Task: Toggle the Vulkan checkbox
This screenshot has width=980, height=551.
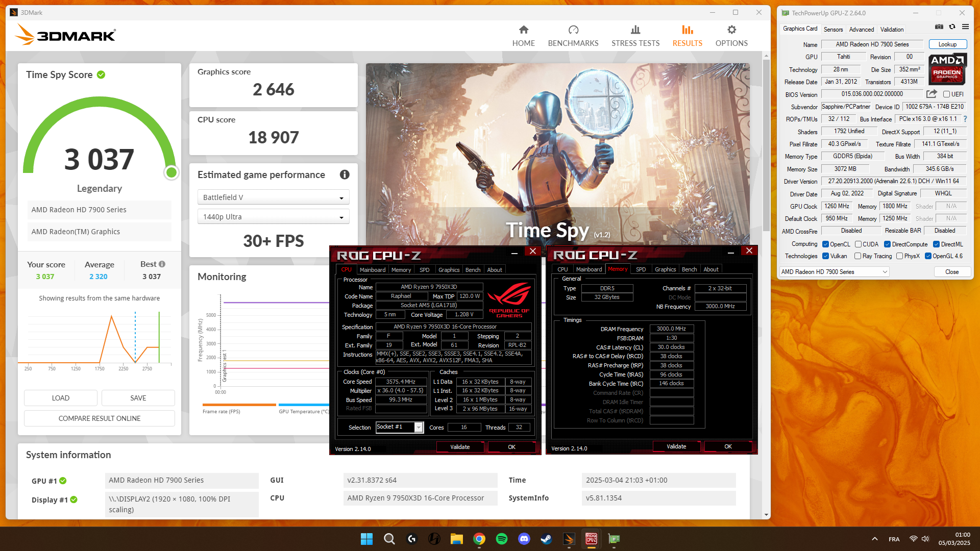Action: (825, 256)
